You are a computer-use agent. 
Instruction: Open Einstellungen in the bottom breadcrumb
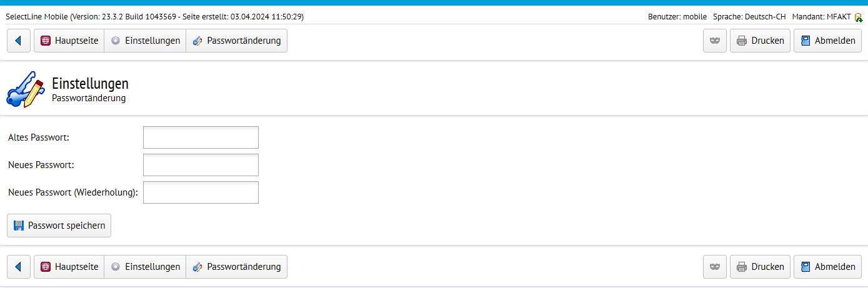(x=145, y=267)
